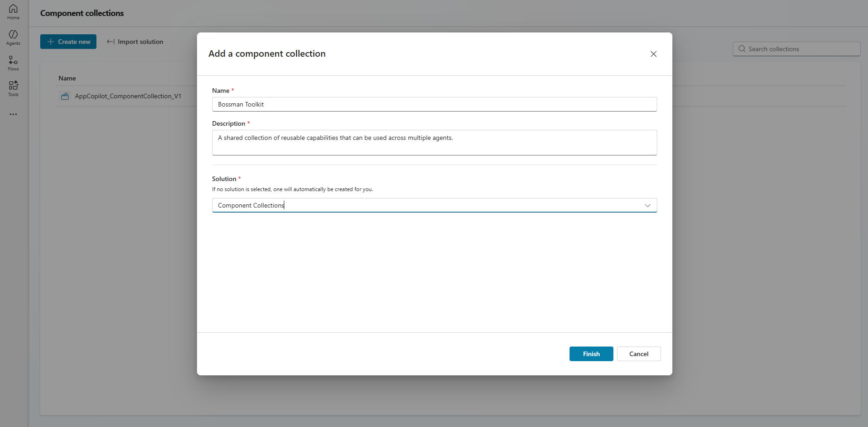The width and height of the screenshot is (868, 427).
Task: Click the plus icon on Create new
Action: click(x=51, y=42)
